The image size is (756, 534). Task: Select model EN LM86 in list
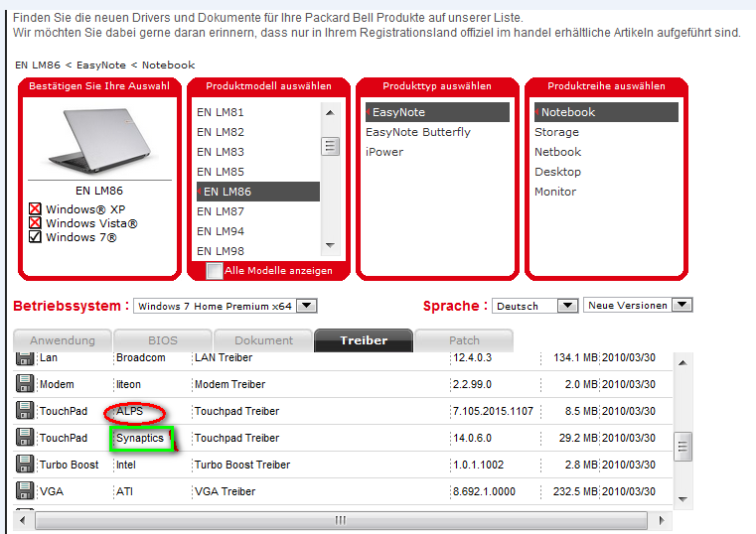click(258, 192)
